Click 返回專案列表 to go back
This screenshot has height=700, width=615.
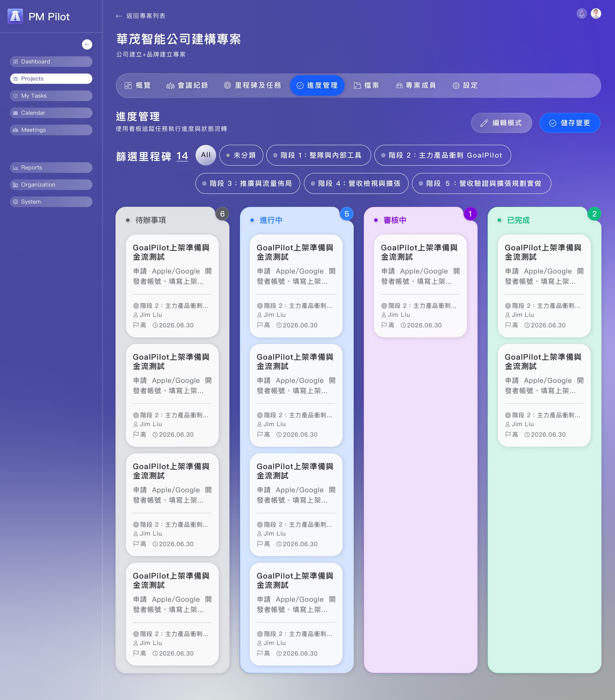141,16
